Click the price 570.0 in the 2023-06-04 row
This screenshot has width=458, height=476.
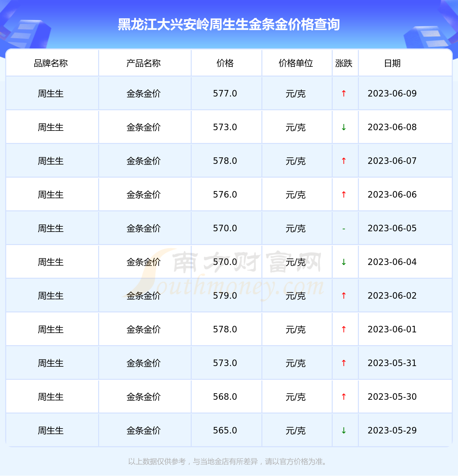225,262
